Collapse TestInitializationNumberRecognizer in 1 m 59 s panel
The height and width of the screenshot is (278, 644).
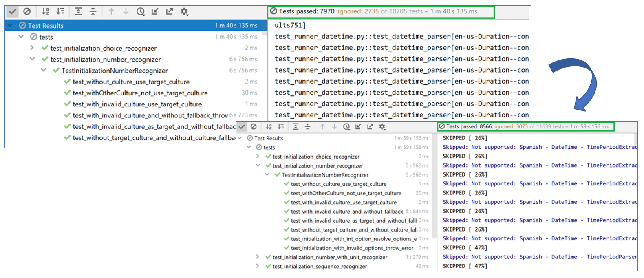(x=267, y=174)
